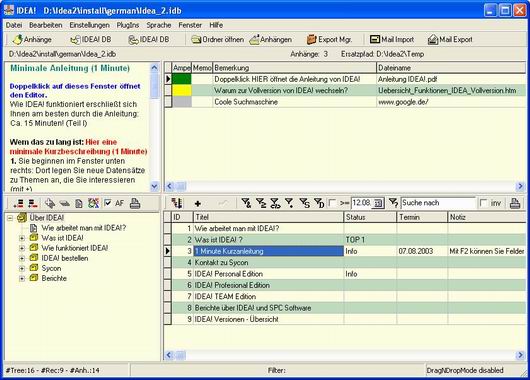Click into the 'Suche nach' search field
The width and height of the screenshot is (530, 380).
438,203
